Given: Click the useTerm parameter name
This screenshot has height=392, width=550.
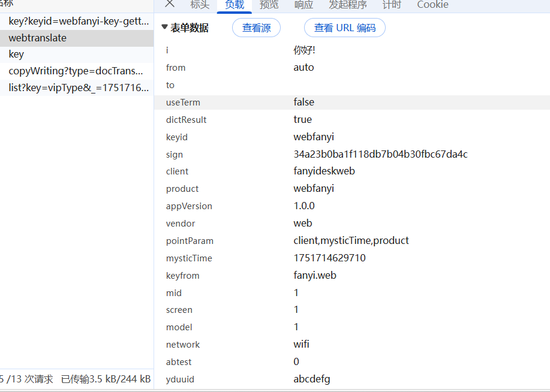Looking at the screenshot, I should [x=183, y=102].
